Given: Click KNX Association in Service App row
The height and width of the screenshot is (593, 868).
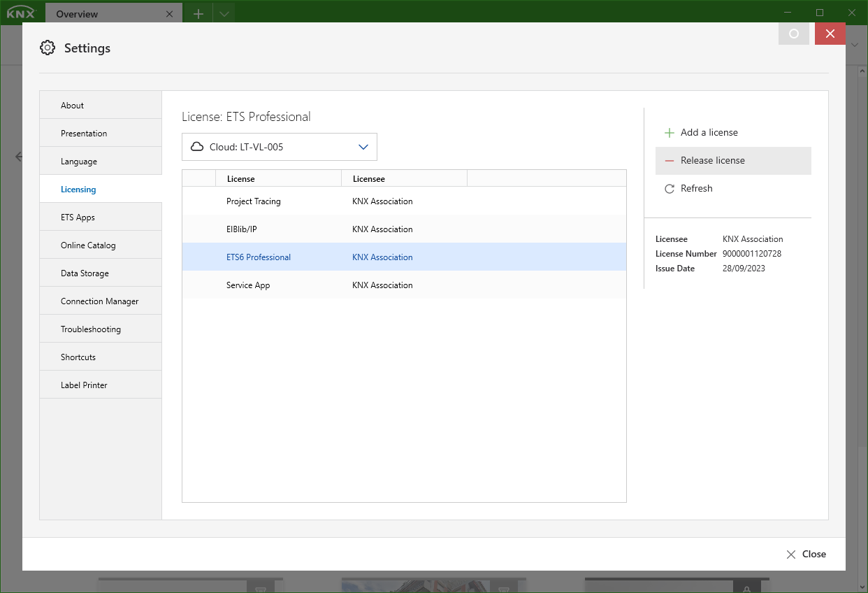Looking at the screenshot, I should (382, 285).
